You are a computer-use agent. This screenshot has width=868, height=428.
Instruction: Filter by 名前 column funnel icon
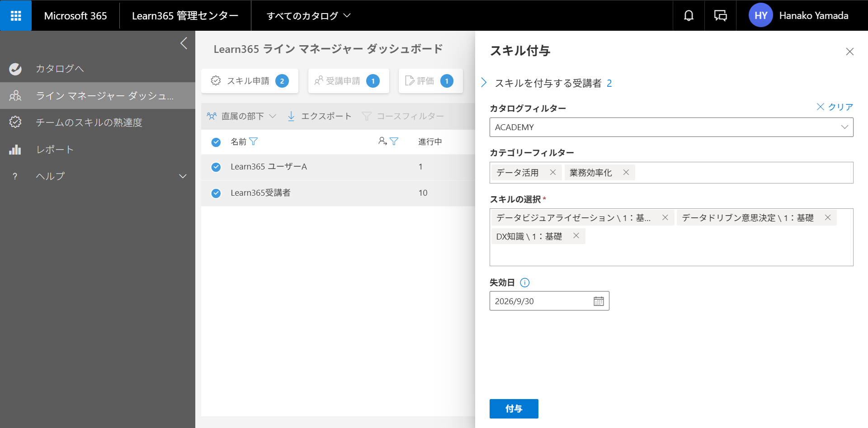(x=254, y=141)
